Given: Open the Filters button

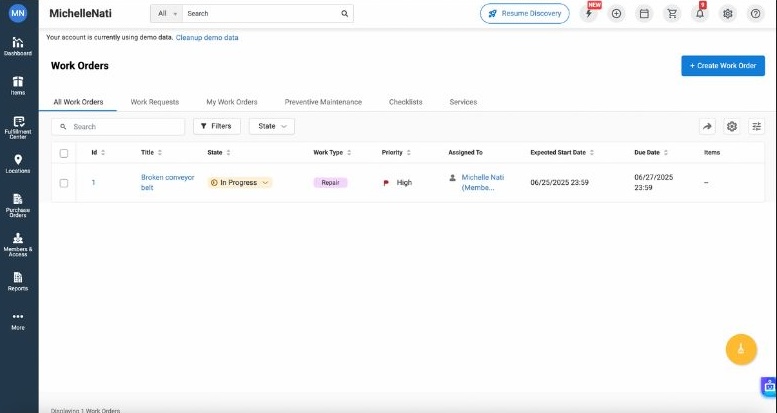Looking at the screenshot, I should click(217, 126).
